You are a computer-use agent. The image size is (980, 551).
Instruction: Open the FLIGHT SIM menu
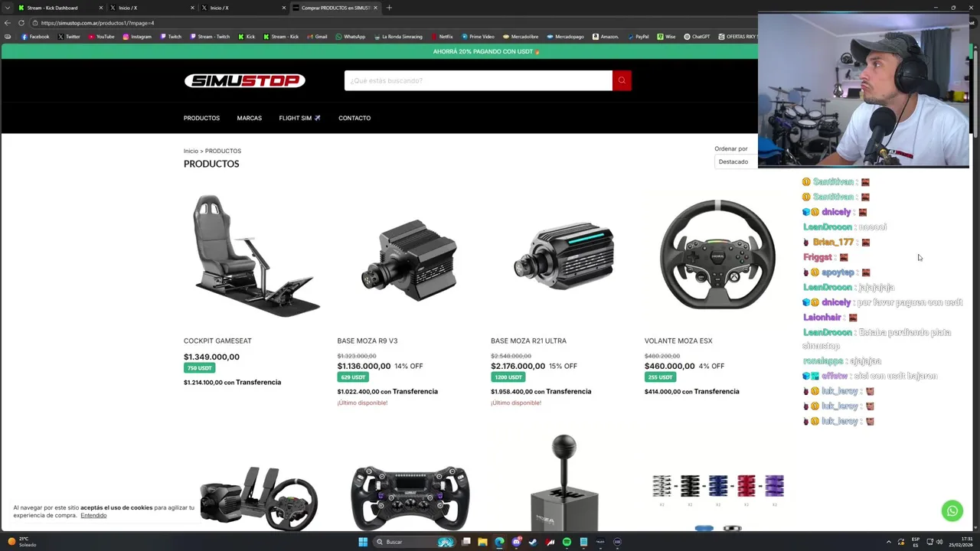click(299, 118)
